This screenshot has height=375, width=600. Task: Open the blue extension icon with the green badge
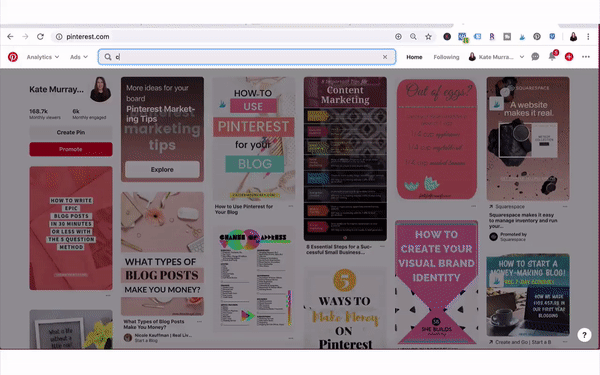point(462,37)
